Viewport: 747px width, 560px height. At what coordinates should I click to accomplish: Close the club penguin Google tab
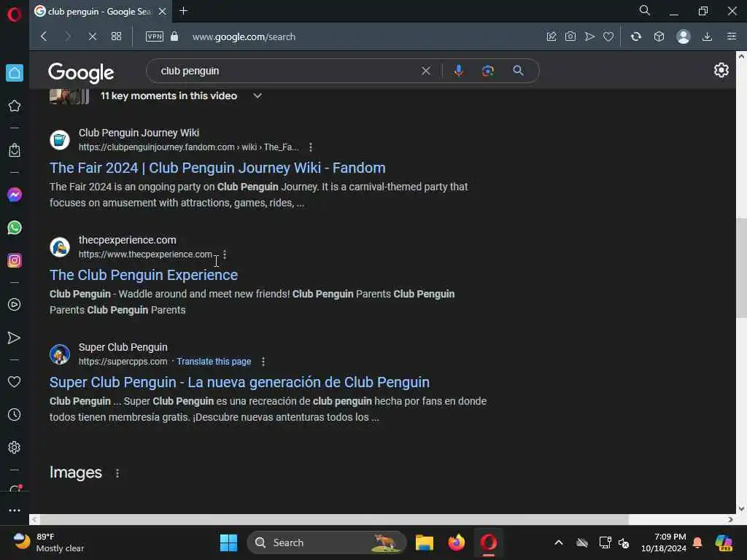tap(162, 12)
